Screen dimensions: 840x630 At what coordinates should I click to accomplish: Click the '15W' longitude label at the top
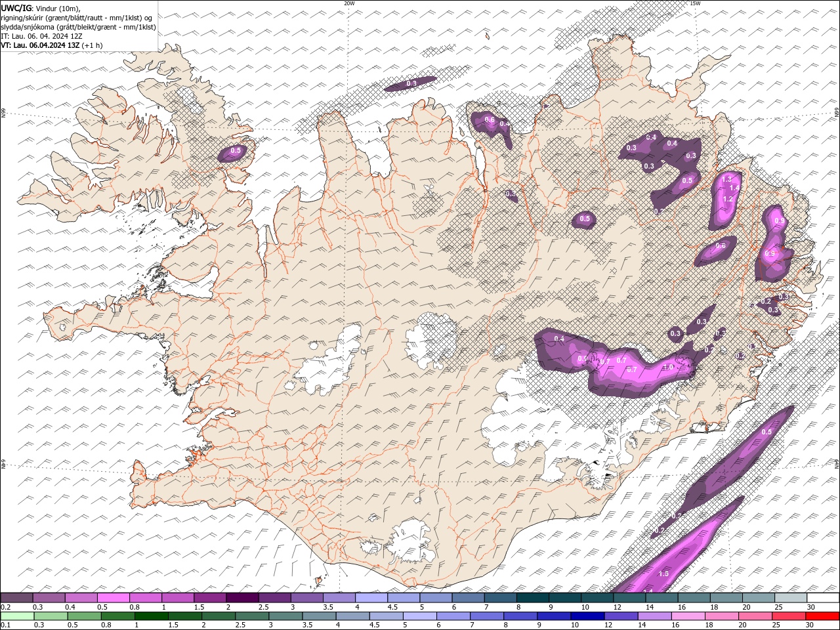tap(695, 3)
